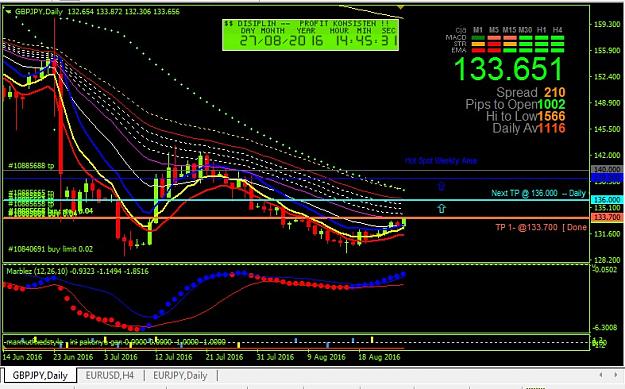Click the 12 Jul 2016 date on time axis
Image resolution: width=625 pixels, height=389 pixels.
click(173, 357)
